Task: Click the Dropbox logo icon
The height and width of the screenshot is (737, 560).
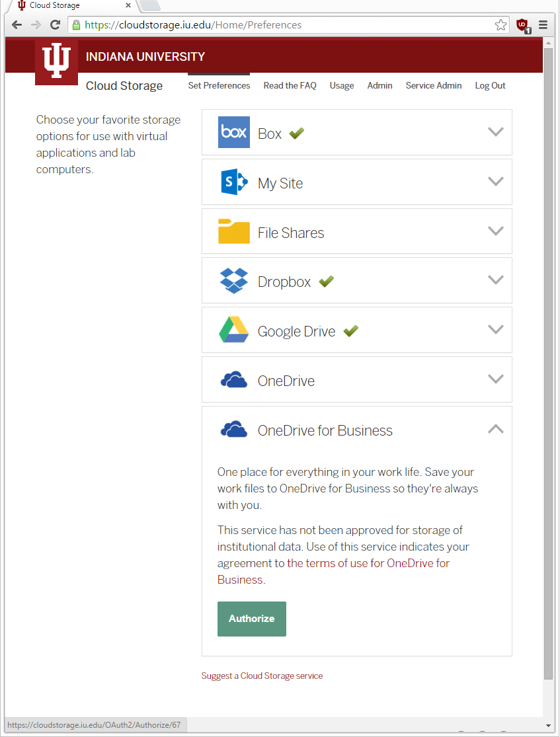Action: (233, 281)
